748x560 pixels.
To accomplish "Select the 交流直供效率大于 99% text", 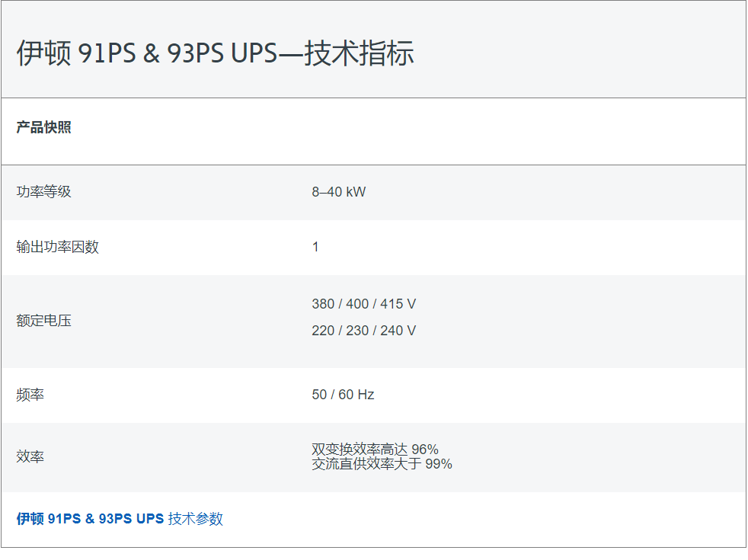I will coord(382,464).
